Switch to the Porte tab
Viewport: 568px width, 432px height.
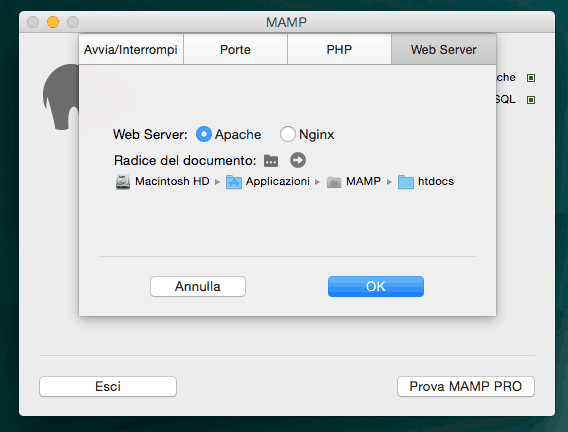click(x=235, y=49)
